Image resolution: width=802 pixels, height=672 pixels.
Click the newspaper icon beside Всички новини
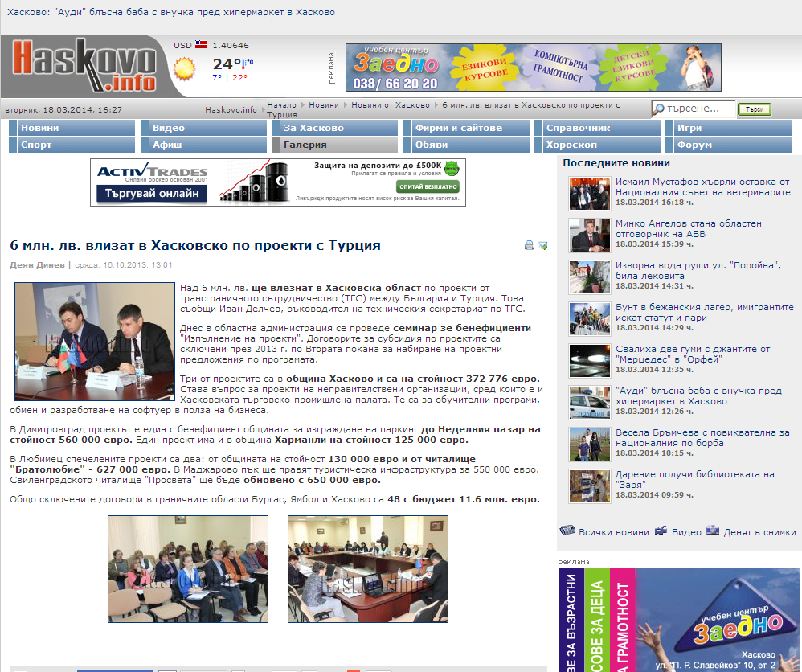click(567, 531)
